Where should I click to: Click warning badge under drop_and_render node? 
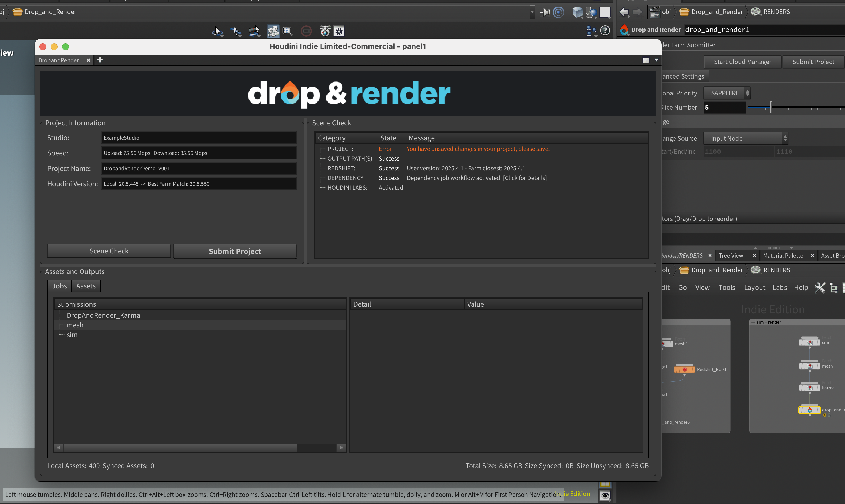point(824,415)
